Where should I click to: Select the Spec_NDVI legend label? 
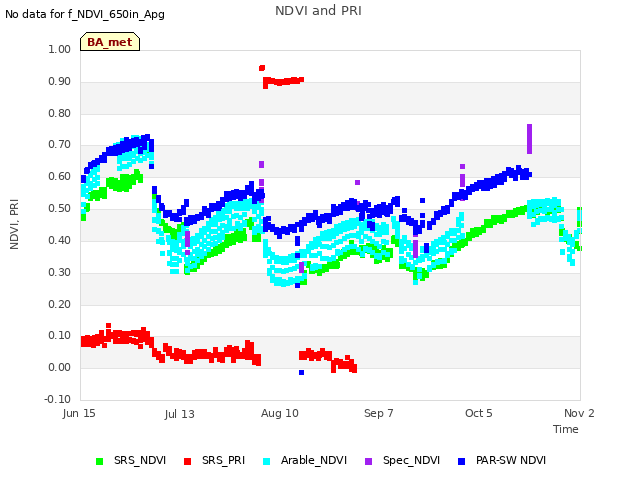411,460
